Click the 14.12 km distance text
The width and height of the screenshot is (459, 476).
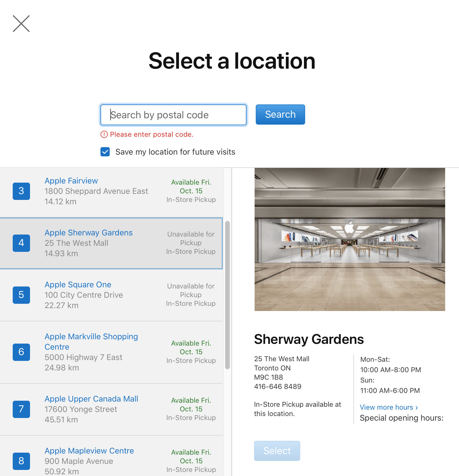click(x=61, y=201)
